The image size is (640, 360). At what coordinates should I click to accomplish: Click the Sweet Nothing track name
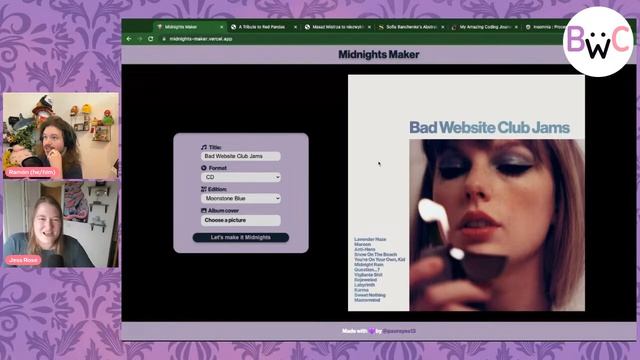click(x=370, y=295)
